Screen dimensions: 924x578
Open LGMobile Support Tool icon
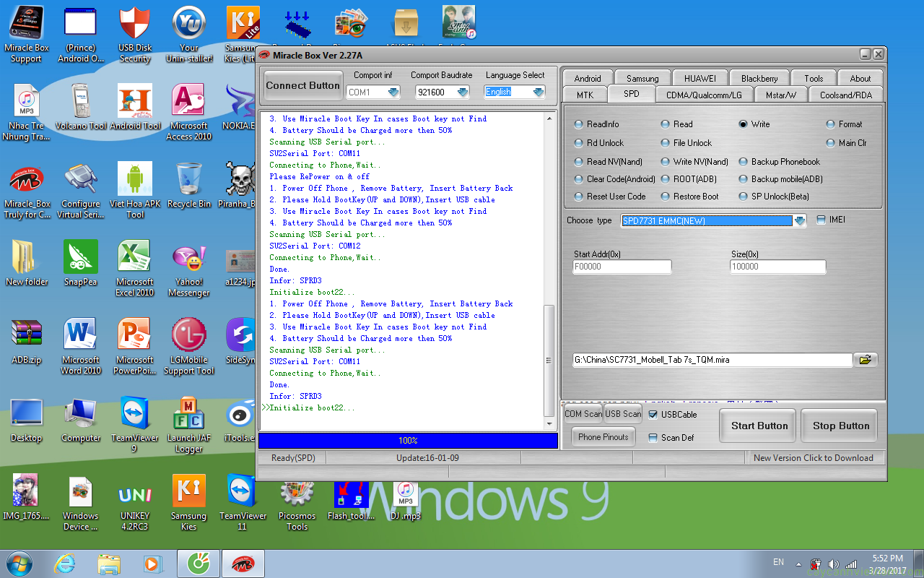189,346
